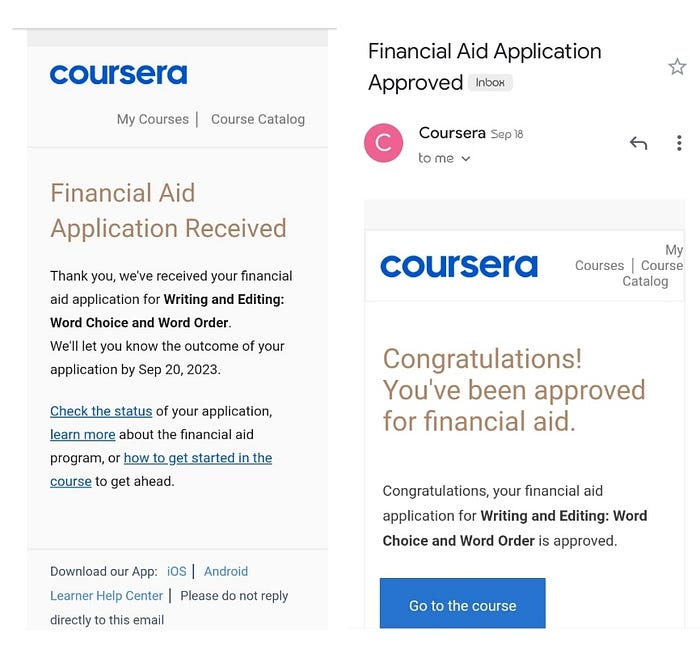700x658 pixels.
Task: Reply to the Coursera email
Action: coord(638,143)
